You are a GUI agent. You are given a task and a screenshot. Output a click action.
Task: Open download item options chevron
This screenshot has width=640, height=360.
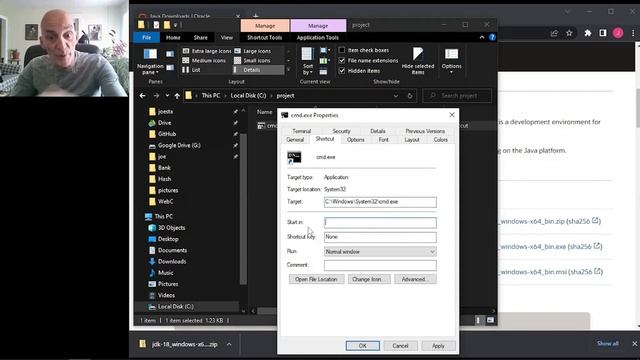point(229,344)
